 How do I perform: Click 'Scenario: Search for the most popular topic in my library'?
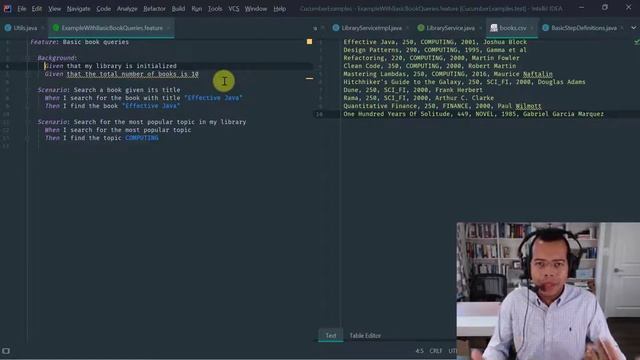coord(142,122)
